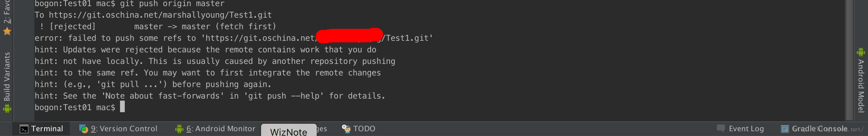Switch to the Terminal tool window tab
The width and height of the screenshot is (868, 136).
tap(41, 129)
